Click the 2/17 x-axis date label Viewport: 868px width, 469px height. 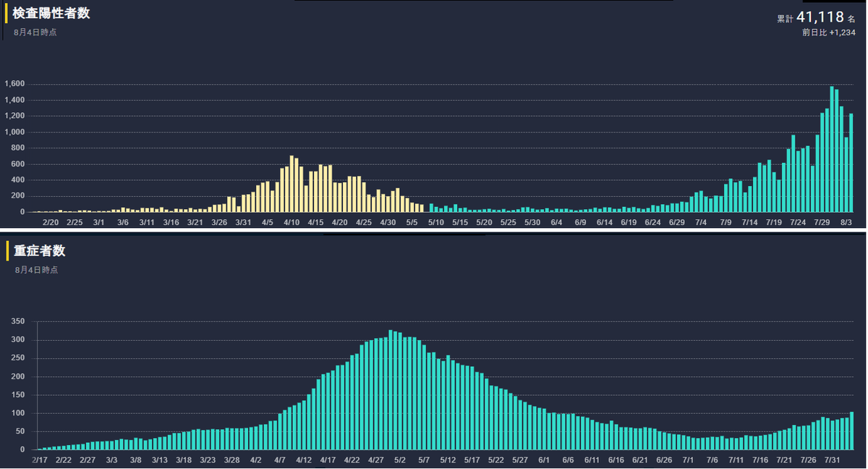(x=40, y=460)
